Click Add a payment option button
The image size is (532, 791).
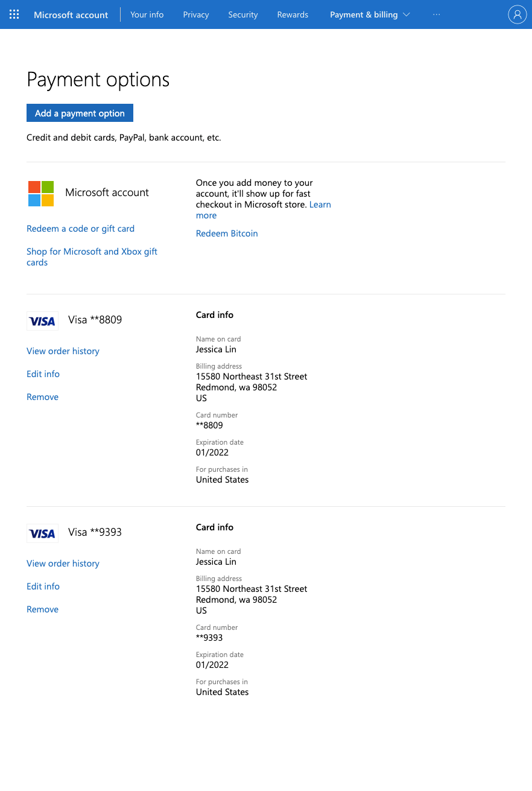point(80,113)
